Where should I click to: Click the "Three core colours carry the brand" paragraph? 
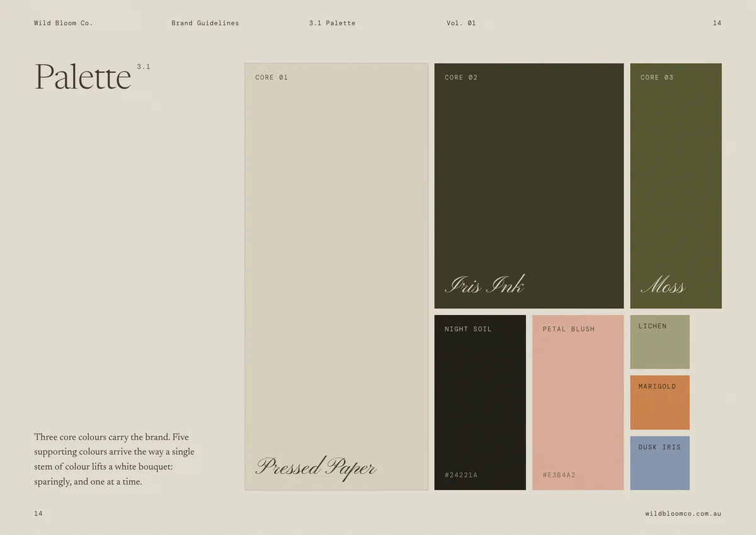tap(114, 459)
